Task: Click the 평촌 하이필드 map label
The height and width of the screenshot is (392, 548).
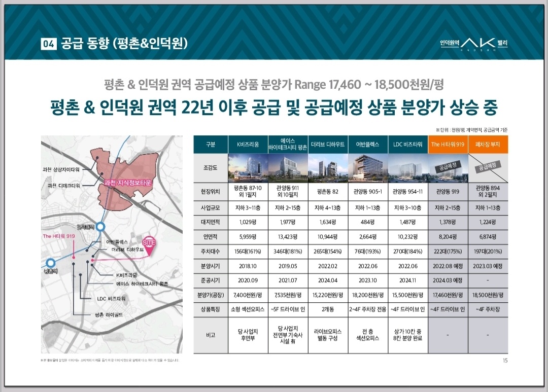Action: coord(109,315)
